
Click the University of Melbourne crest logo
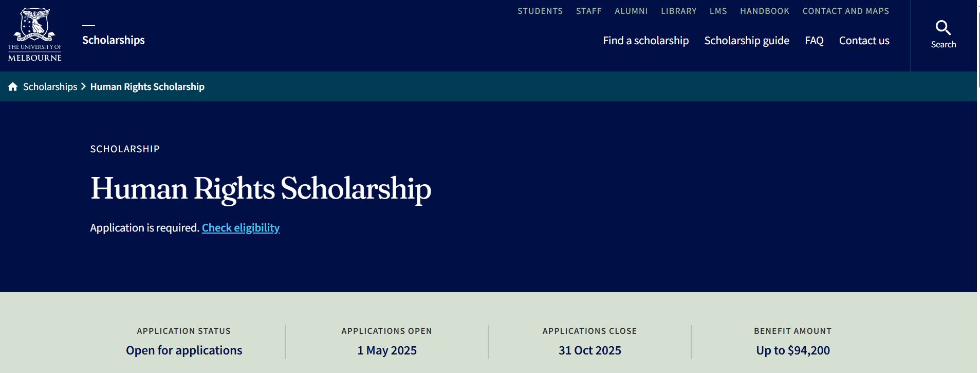tap(35, 34)
